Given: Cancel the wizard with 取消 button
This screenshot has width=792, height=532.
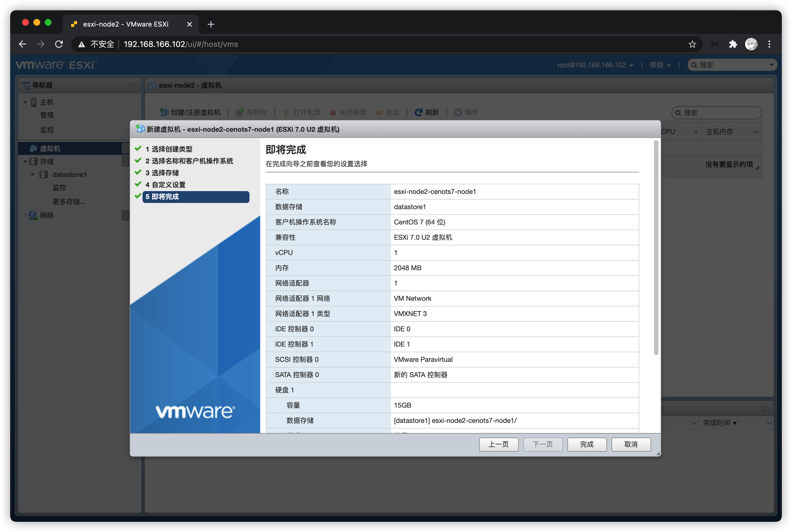Looking at the screenshot, I should 631,444.
